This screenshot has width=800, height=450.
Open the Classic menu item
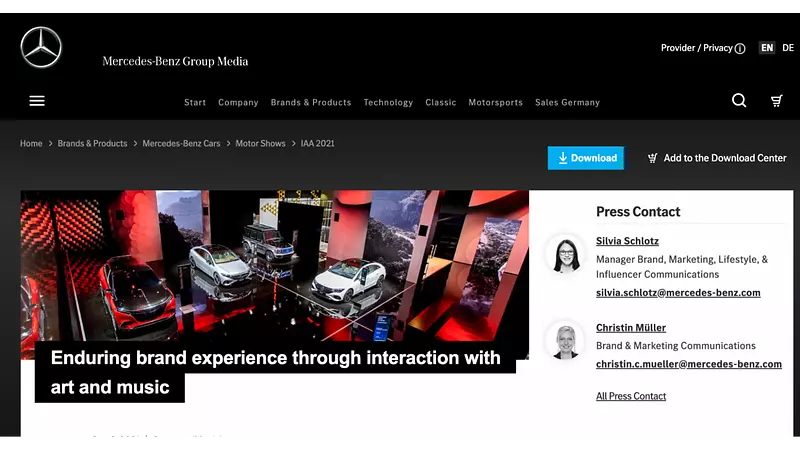(x=441, y=103)
